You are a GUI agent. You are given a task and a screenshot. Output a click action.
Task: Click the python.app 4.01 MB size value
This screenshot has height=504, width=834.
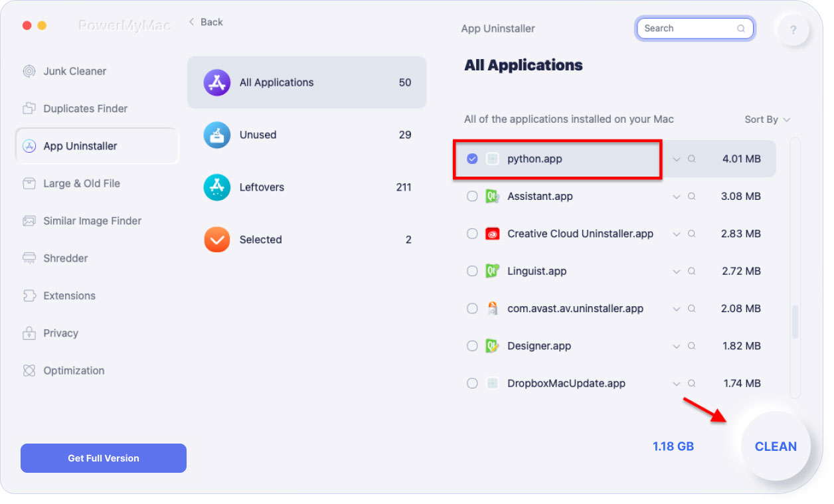742,159
